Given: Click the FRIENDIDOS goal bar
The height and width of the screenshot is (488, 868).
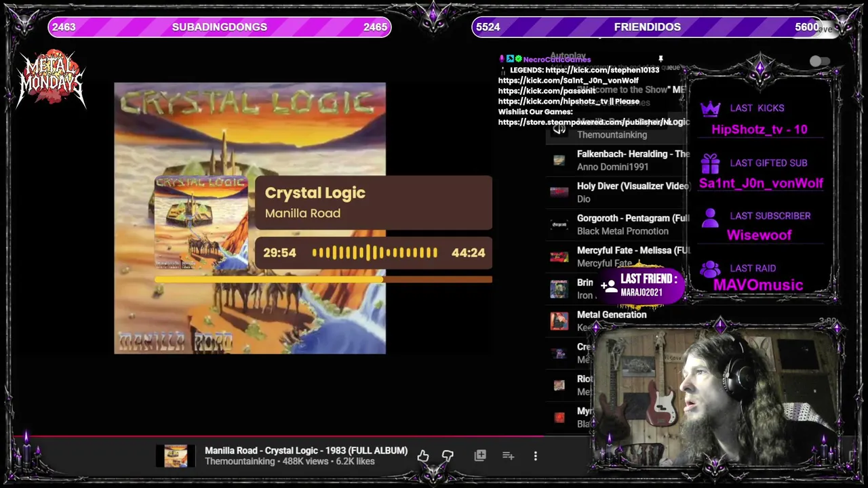Looking at the screenshot, I should pos(647,27).
